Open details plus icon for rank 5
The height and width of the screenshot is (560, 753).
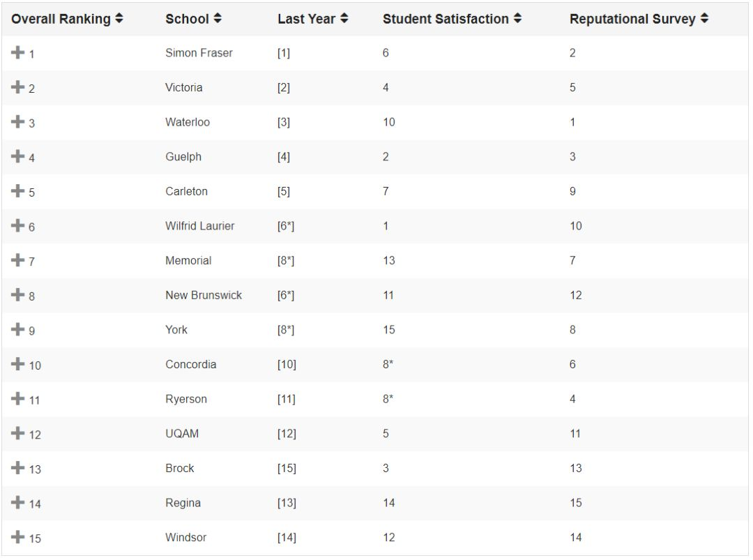pos(18,191)
